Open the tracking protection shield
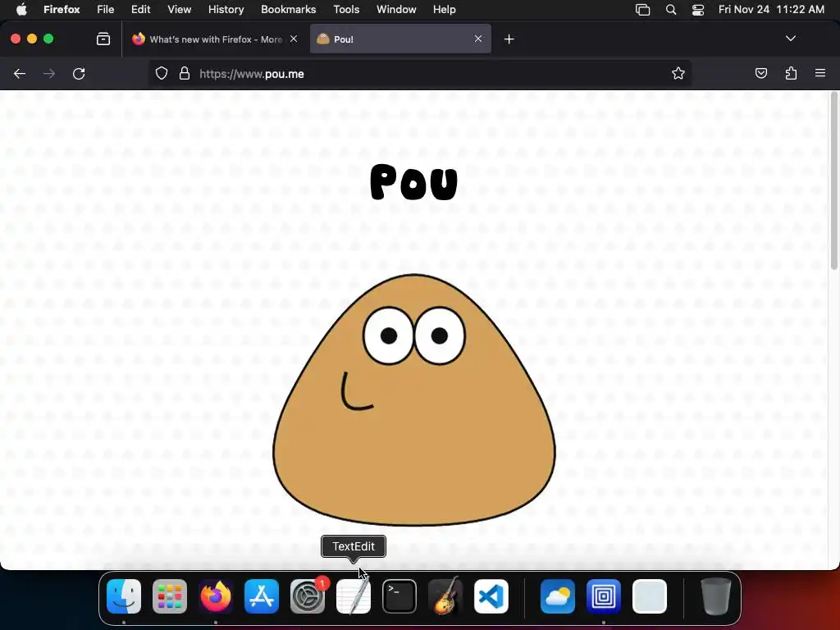Viewport: 840px width, 630px height. click(162, 74)
